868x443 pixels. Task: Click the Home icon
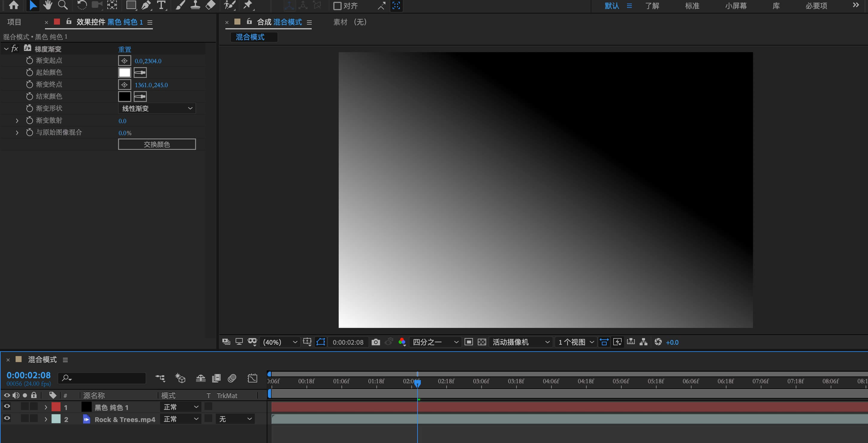point(14,5)
